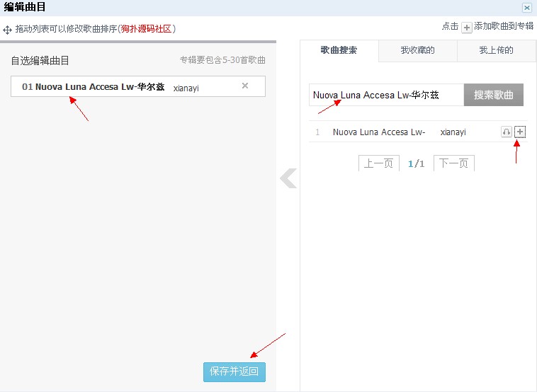This screenshot has height=392, width=537.
Task: Open the 狗扑源码社区 link
Action: 146,29
